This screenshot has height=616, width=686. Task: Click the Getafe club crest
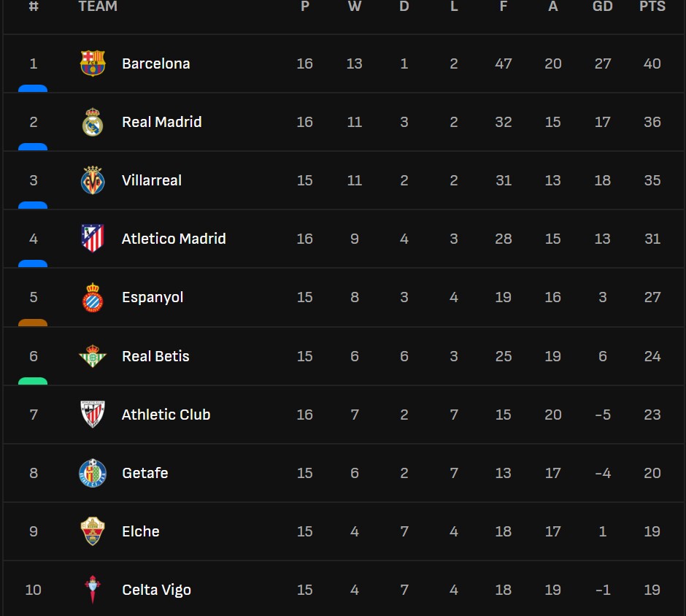[93, 473]
